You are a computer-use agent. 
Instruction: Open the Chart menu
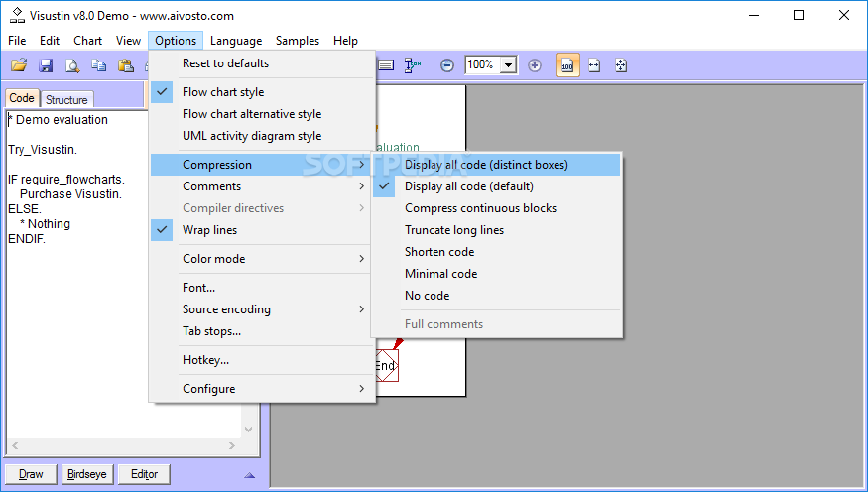click(x=87, y=41)
